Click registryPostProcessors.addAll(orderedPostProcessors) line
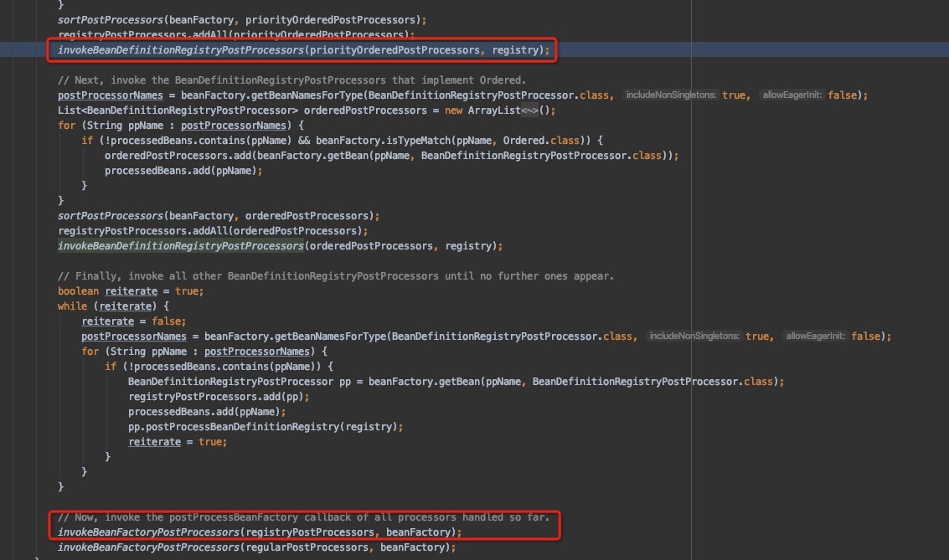The image size is (949, 560). coord(213,231)
